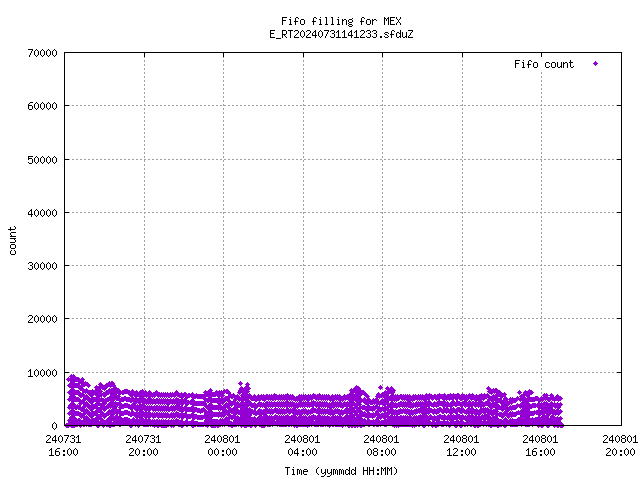This screenshot has width=640, height=480.
Task: Click the 'Fifo count' legend label
Action: click(544, 64)
